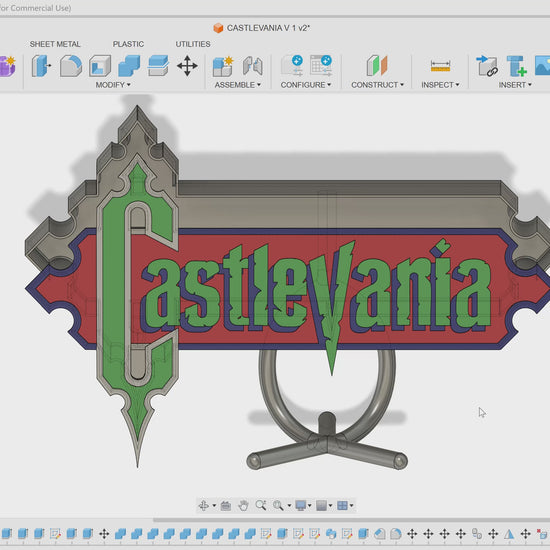Switch to the PLASTIC tab
Viewport: 550px width, 550px height.
click(128, 44)
